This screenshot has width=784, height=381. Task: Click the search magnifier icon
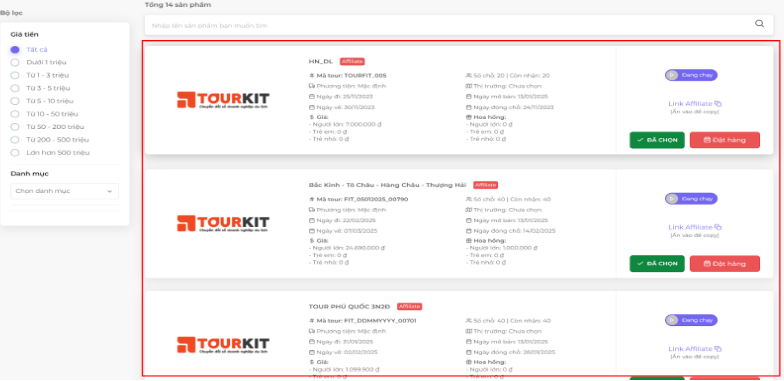pos(759,24)
